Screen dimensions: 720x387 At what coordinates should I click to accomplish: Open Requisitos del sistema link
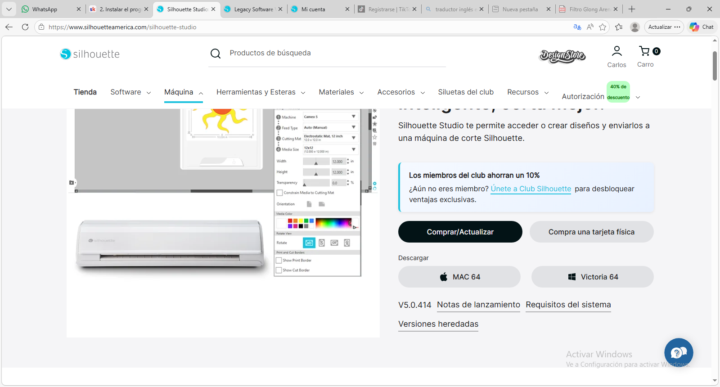click(568, 305)
